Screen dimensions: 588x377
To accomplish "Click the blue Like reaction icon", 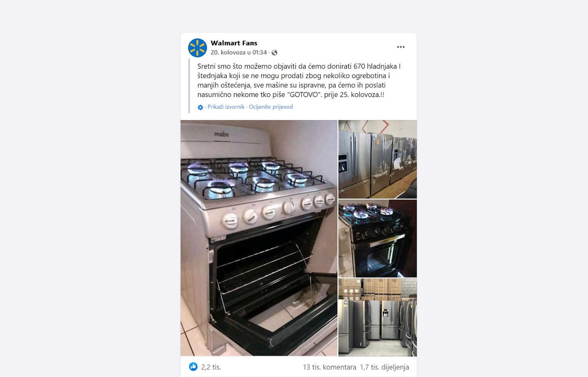I will click(193, 366).
